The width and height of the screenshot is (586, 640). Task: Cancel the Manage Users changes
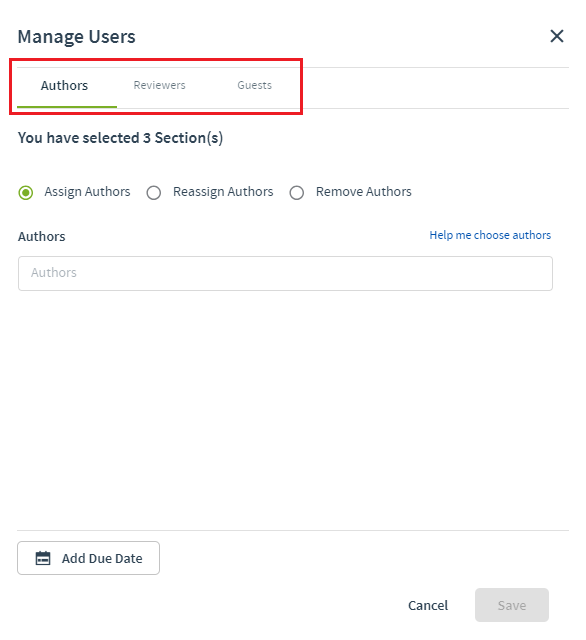coord(428,605)
